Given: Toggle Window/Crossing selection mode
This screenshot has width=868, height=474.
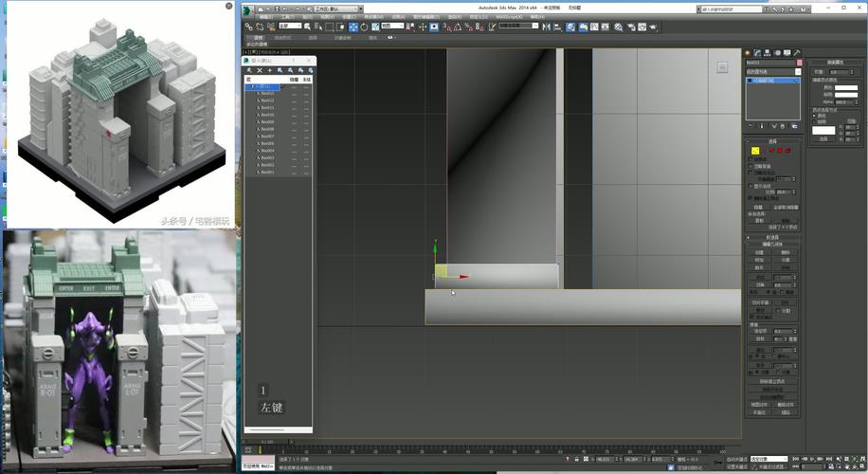Looking at the screenshot, I should click(340, 27).
